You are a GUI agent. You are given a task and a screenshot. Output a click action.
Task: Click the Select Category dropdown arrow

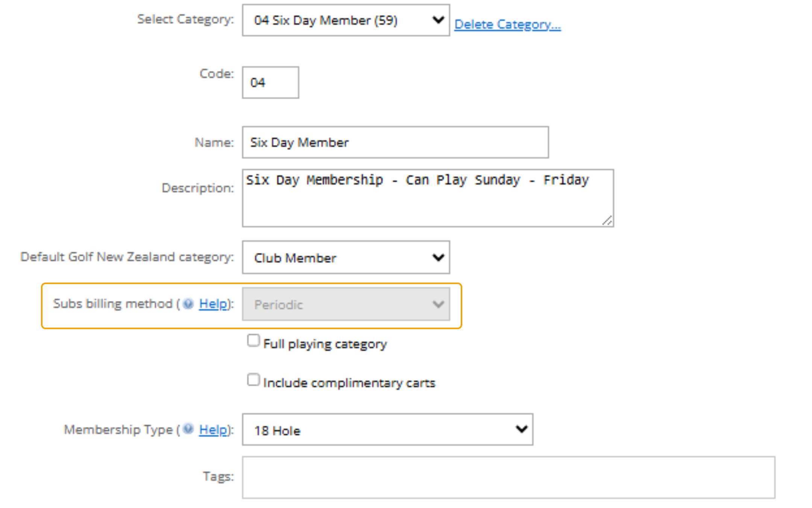pyautogui.click(x=438, y=20)
